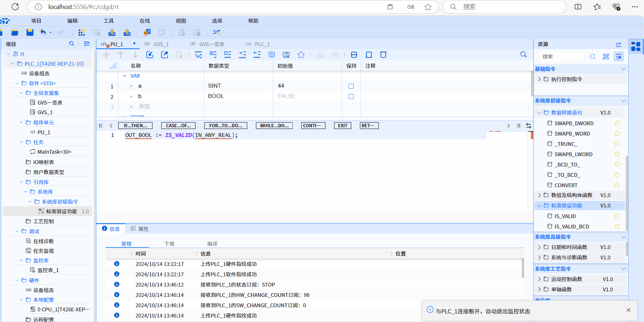Collapse the 数据转换语句 folder
The image size is (644, 322).
(539, 113)
